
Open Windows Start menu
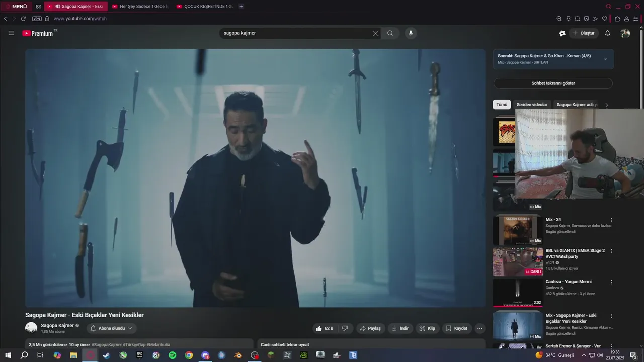[x=8, y=355]
